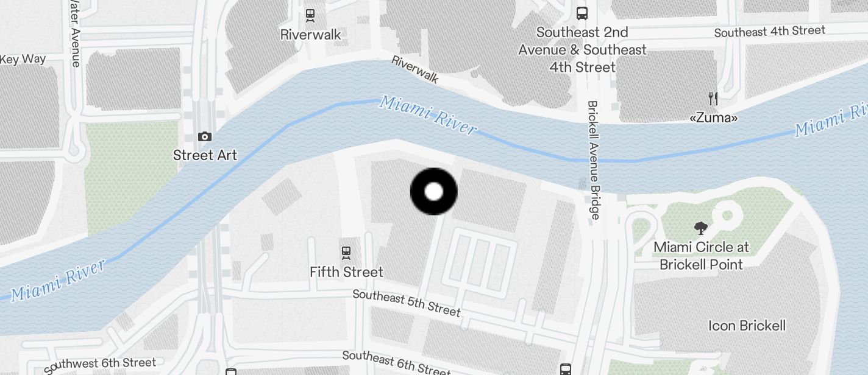Select the bus stop icon right of Southeast 6th Street label
This screenshot has height=375, width=868.
coord(566,370)
